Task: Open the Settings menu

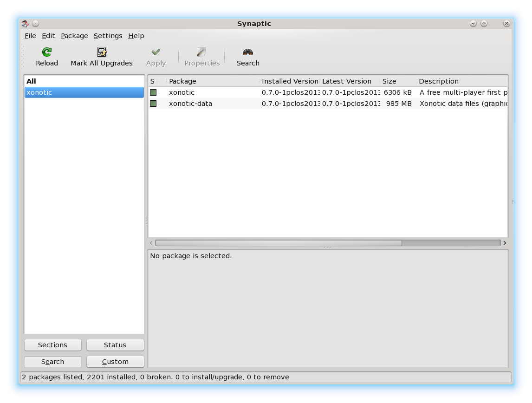Action: (108, 36)
